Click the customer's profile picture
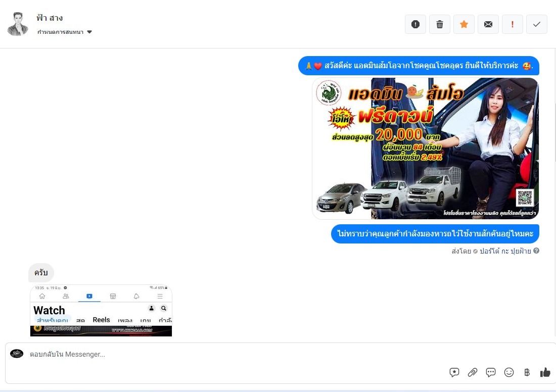 18,24
